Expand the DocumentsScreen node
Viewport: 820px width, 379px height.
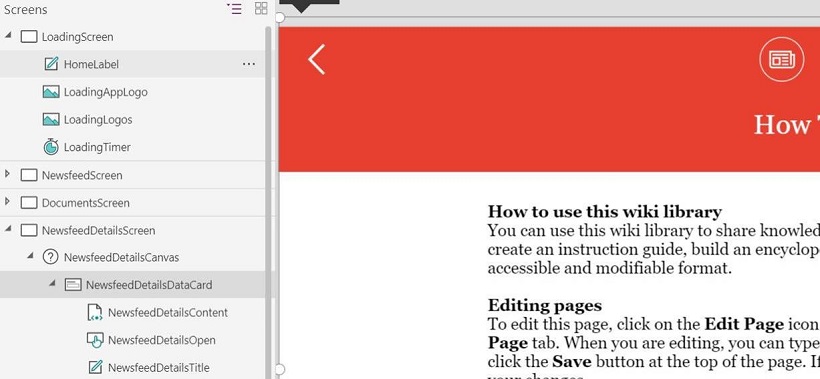(x=7, y=202)
